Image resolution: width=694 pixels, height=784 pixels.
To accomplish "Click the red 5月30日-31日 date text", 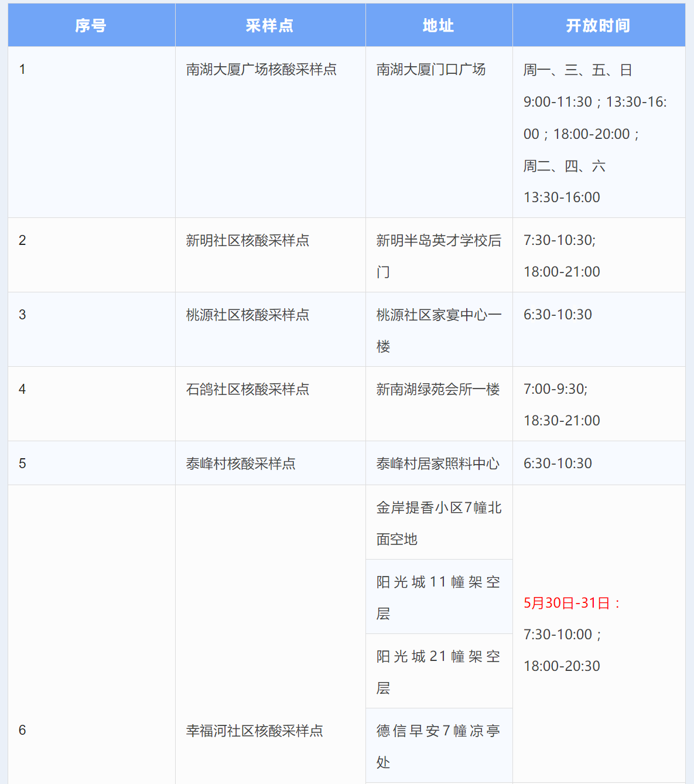I will pyautogui.click(x=572, y=604).
